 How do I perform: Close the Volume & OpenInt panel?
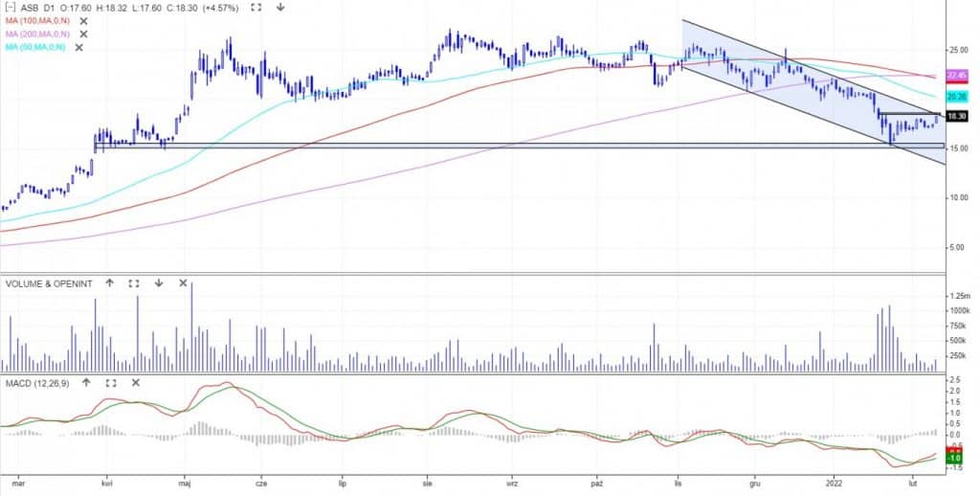pyautogui.click(x=184, y=283)
